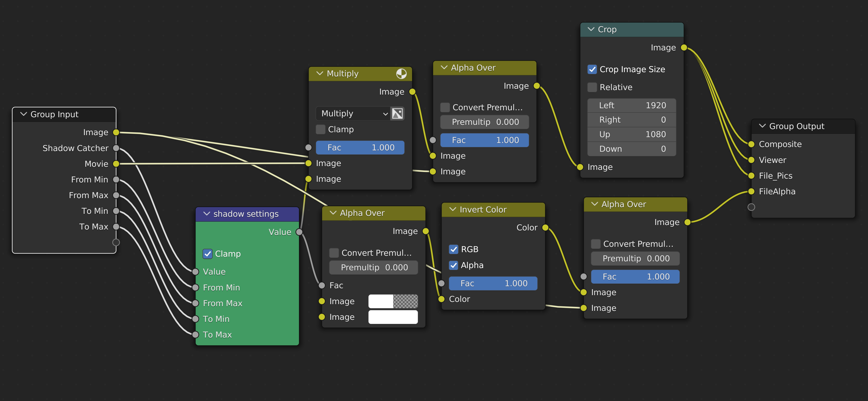
Task: Open the Multiply blend mode dropdown
Action: click(x=352, y=113)
